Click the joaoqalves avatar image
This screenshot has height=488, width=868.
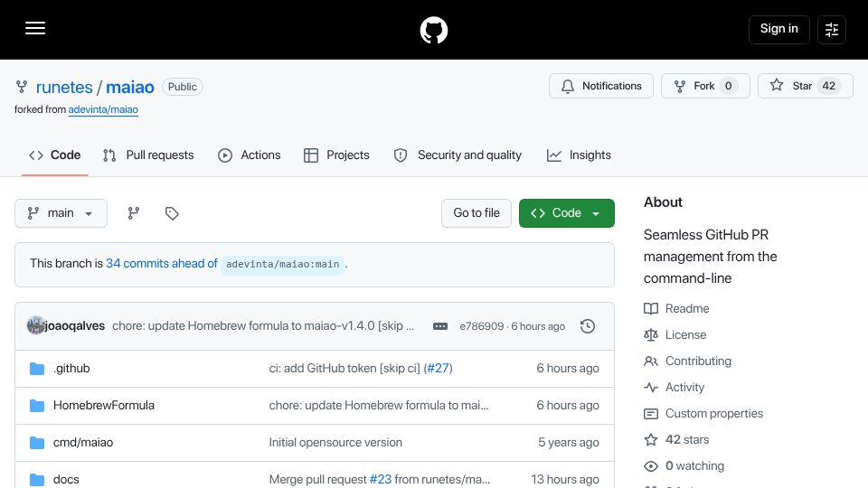tap(35, 325)
